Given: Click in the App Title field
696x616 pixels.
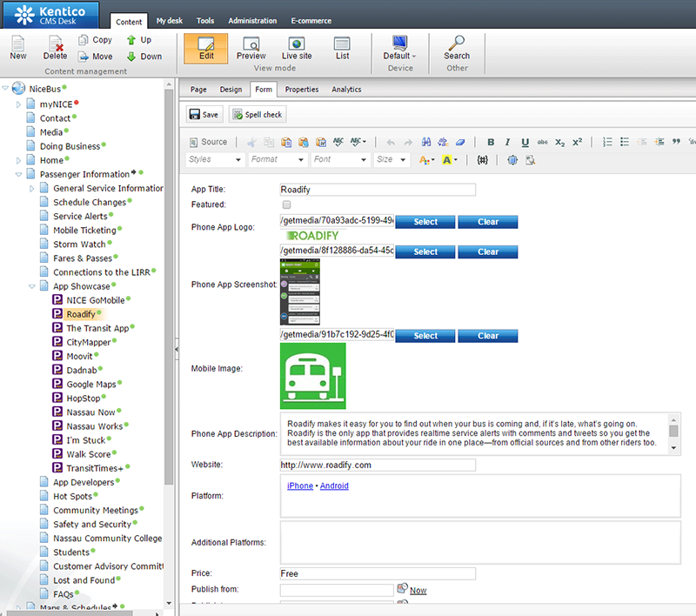Looking at the screenshot, I should [x=378, y=190].
